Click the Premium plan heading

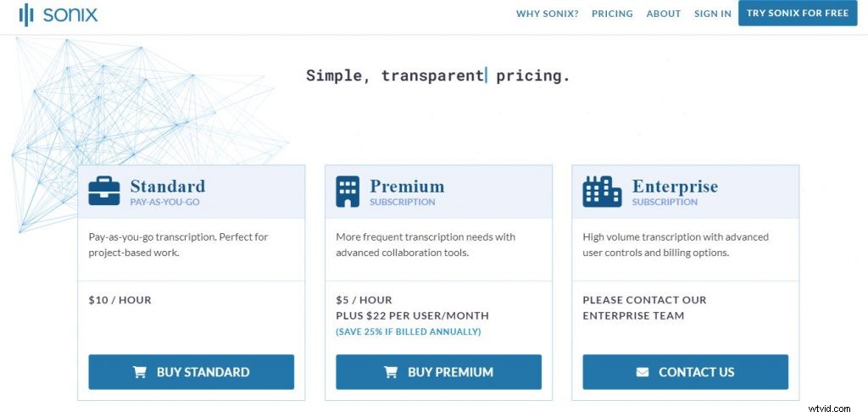pyautogui.click(x=407, y=186)
